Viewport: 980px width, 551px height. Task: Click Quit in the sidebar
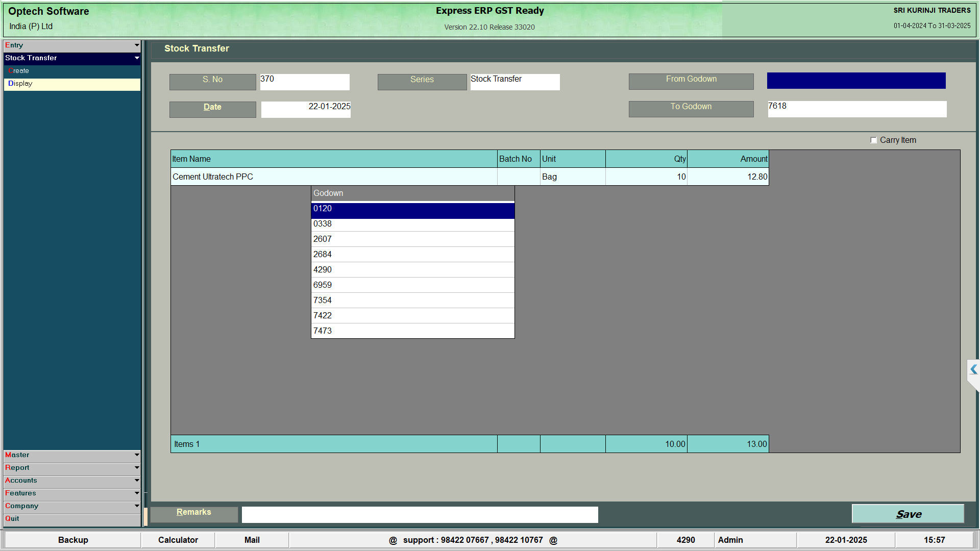pyautogui.click(x=12, y=519)
